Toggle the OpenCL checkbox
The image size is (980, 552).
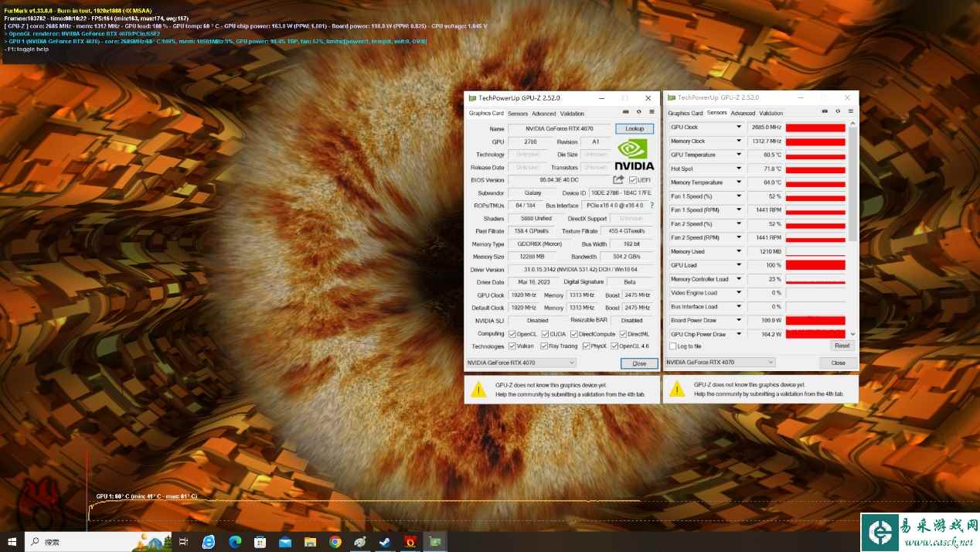512,334
